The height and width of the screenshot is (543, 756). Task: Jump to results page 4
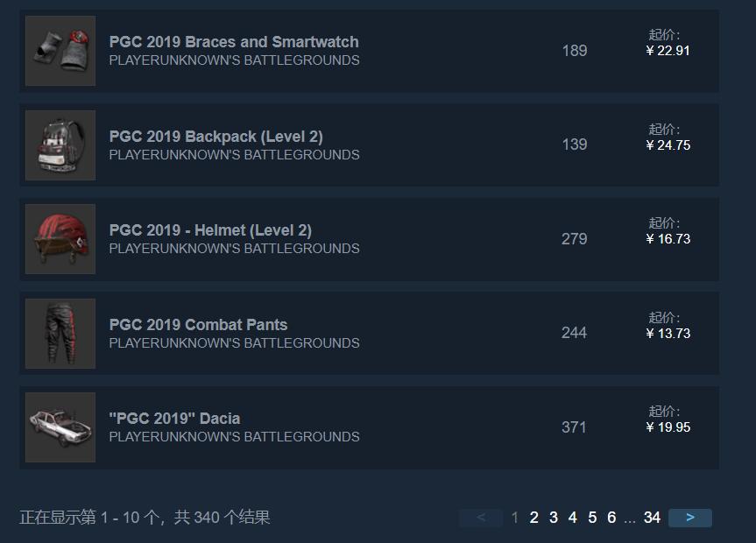point(573,518)
